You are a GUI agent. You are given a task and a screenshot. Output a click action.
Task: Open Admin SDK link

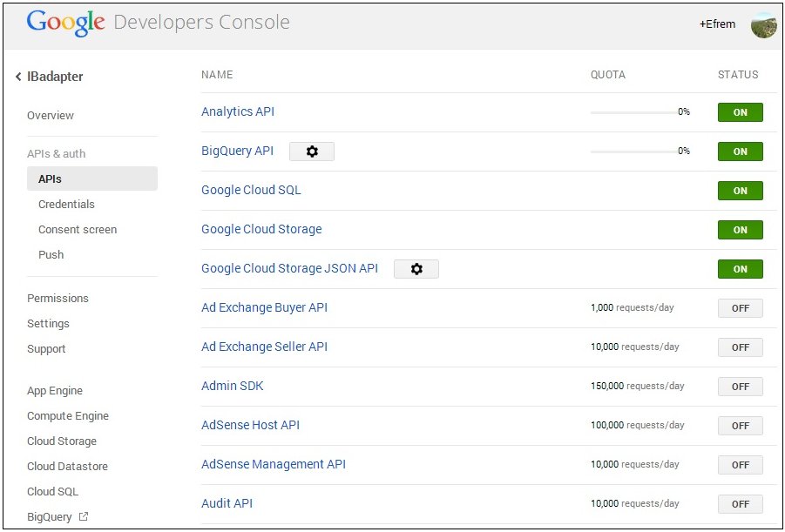click(x=233, y=386)
